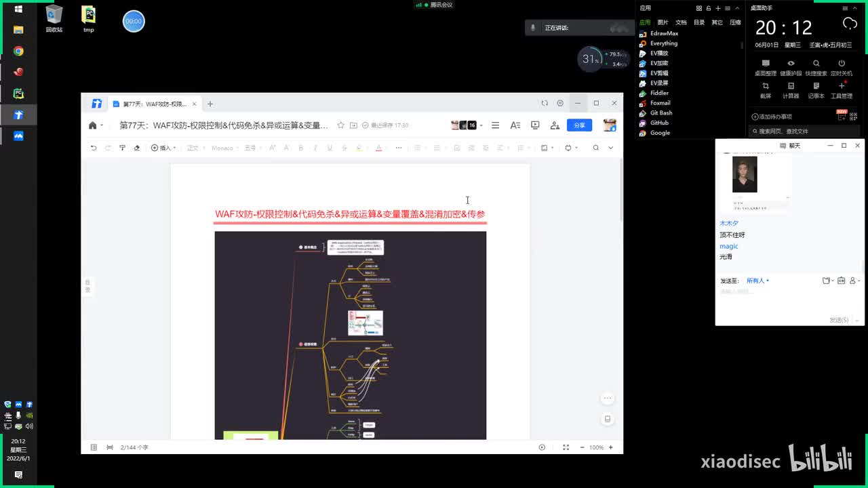Open the collaborator avatars list
868x488 pixels.
466,125
